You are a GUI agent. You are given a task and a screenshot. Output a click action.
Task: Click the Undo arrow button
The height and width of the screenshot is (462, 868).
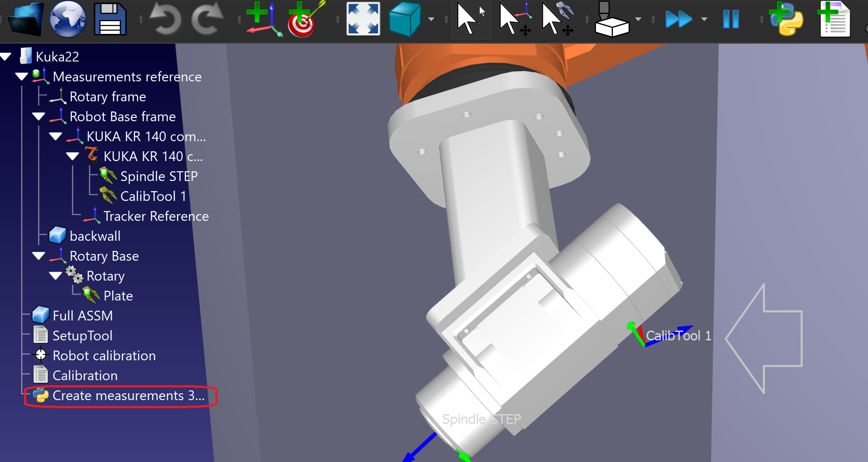click(x=165, y=19)
